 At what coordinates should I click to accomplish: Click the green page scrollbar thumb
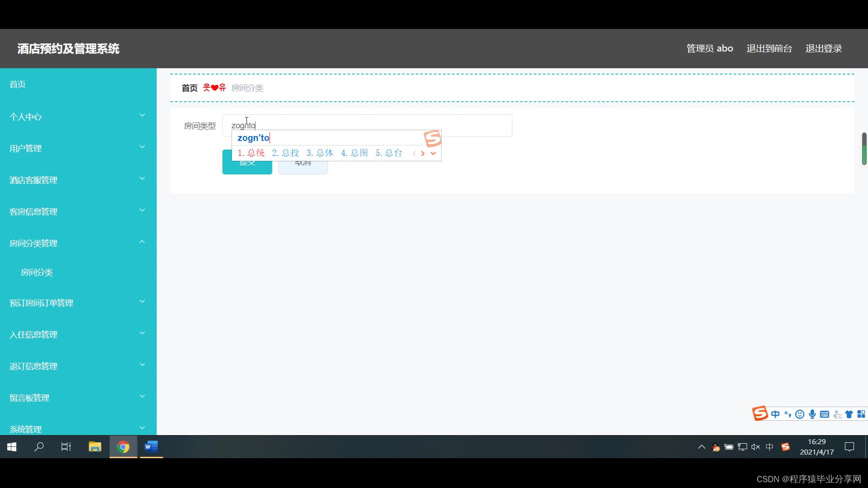pyautogui.click(x=864, y=149)
